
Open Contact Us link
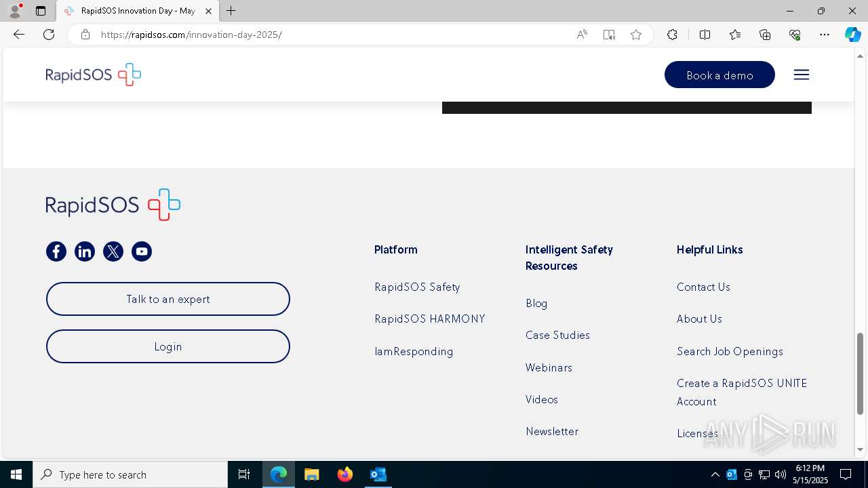[x=703, y=287]
